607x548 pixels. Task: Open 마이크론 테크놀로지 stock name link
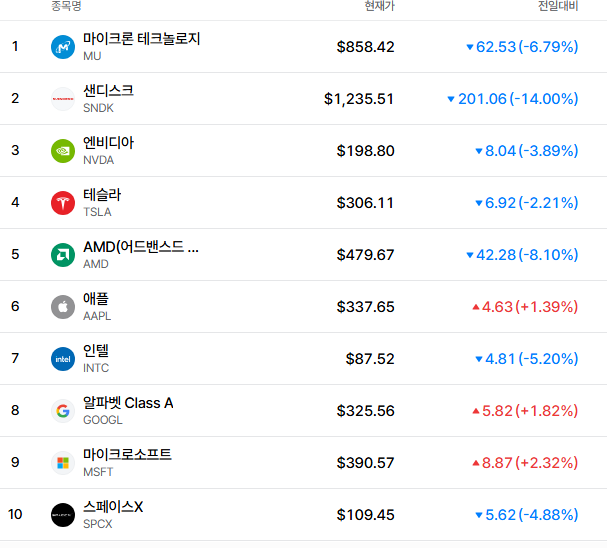pos(142,39)
